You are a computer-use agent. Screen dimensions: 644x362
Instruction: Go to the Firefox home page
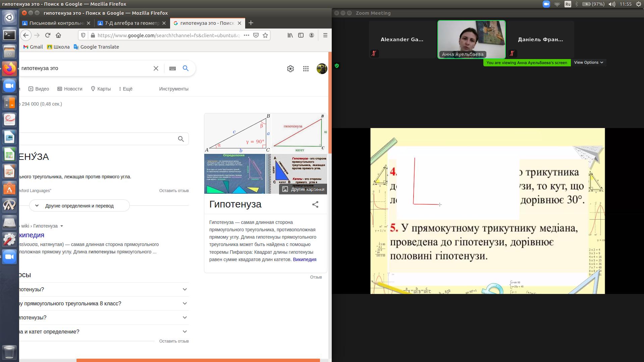pyautogui.click(x=58, y=35)
